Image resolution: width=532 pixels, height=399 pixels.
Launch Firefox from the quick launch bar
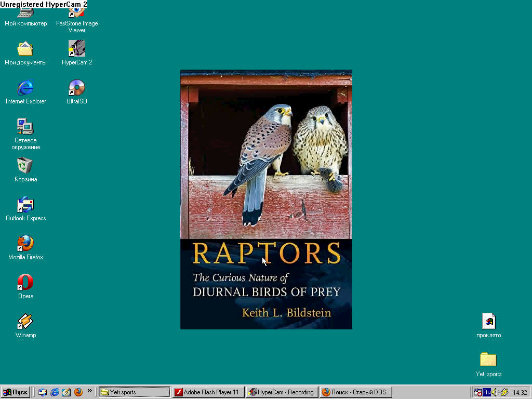(78, 392)
